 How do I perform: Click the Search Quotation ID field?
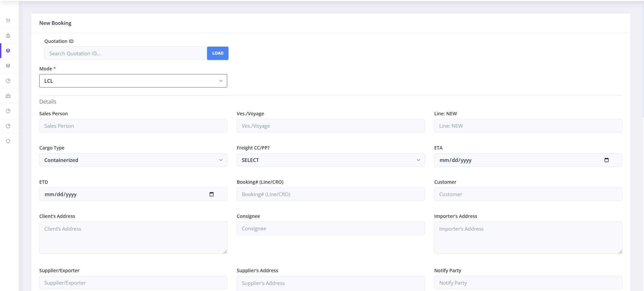126,53
